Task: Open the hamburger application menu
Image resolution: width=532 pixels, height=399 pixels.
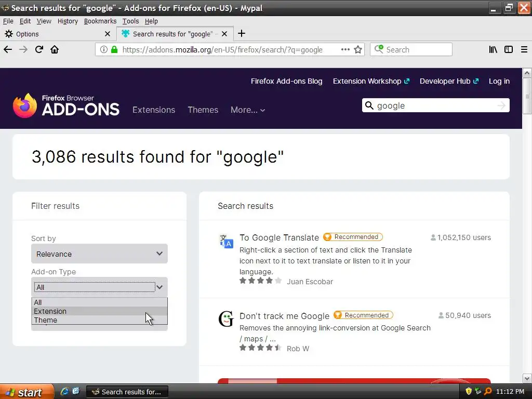Action: click(524, 49)
